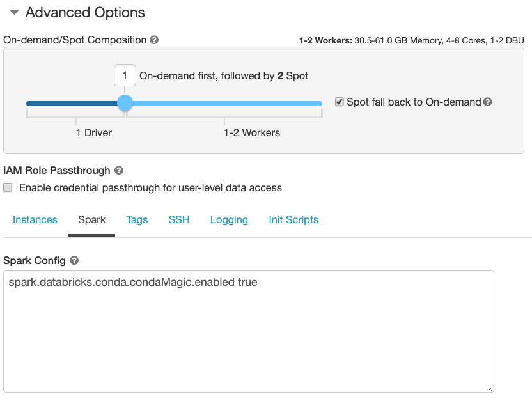This screenshot has height=401, width=532.
Task: Click the light blue Spot slider track
Action: coord(224,103)
